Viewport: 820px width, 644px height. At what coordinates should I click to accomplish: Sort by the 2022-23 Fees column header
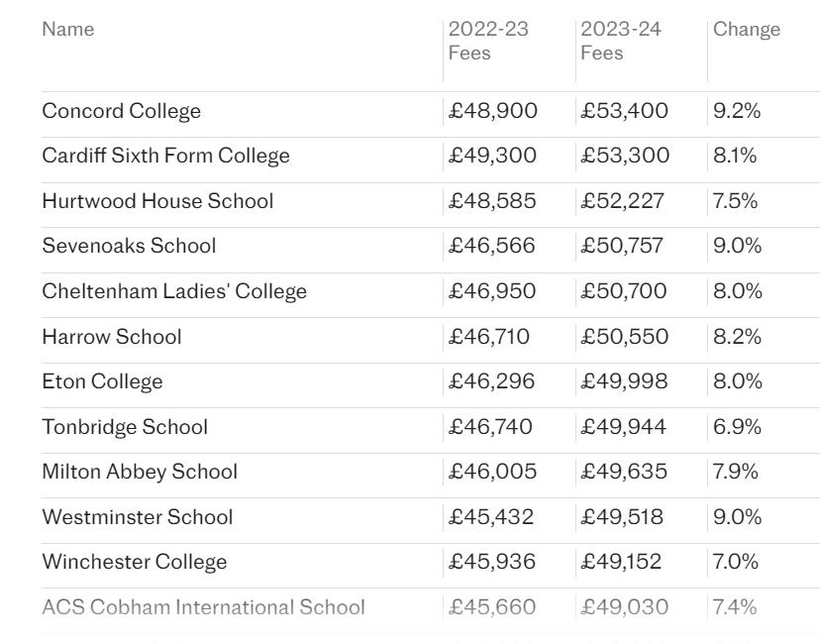(488, 41)
